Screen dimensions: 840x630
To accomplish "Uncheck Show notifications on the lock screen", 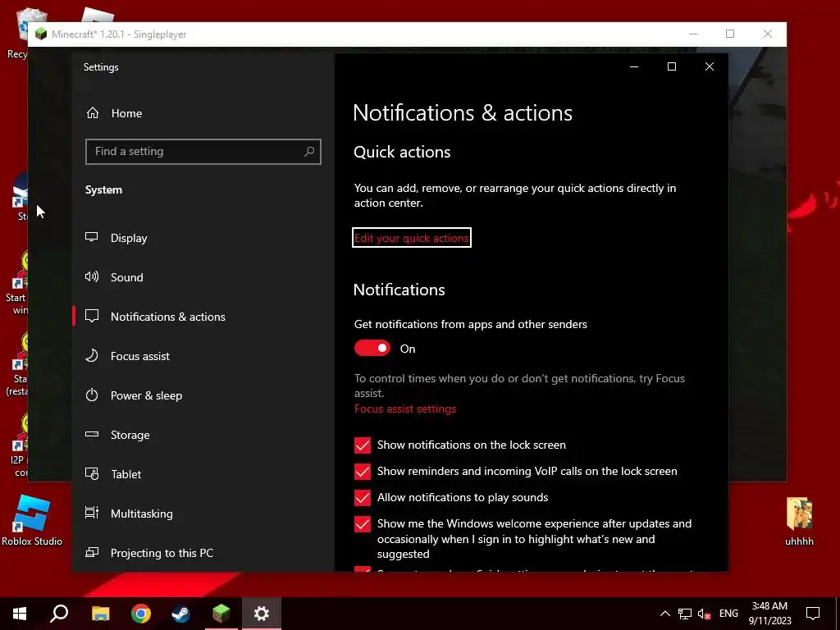I will [x=362, y=445].
